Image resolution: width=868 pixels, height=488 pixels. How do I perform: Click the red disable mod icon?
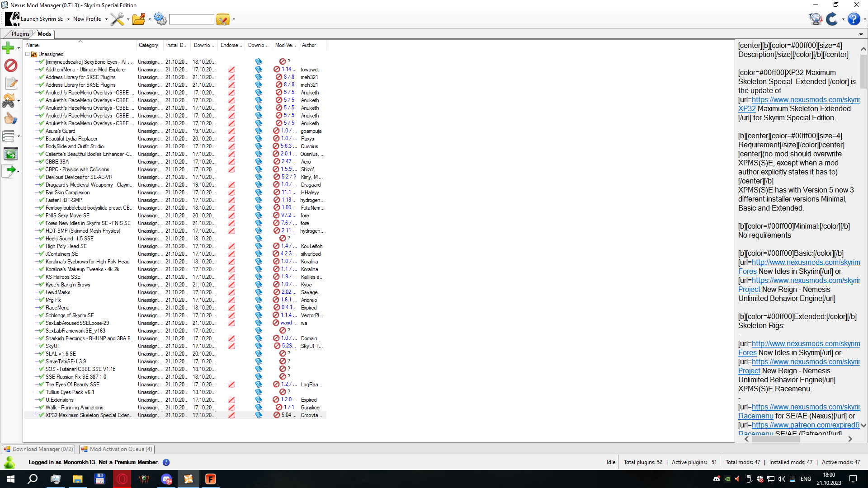coord(10,66)
